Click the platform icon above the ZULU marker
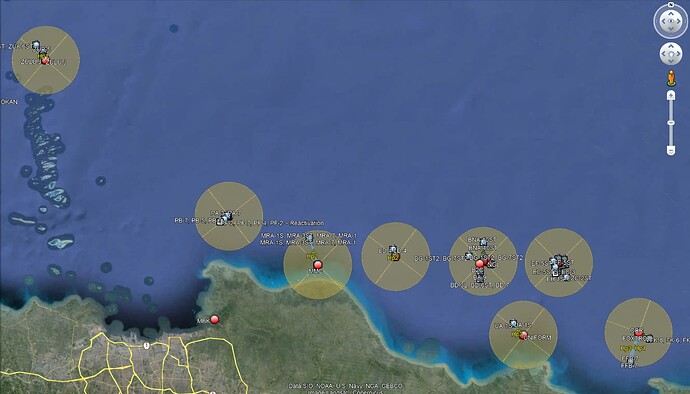 [x=36, y=45]
